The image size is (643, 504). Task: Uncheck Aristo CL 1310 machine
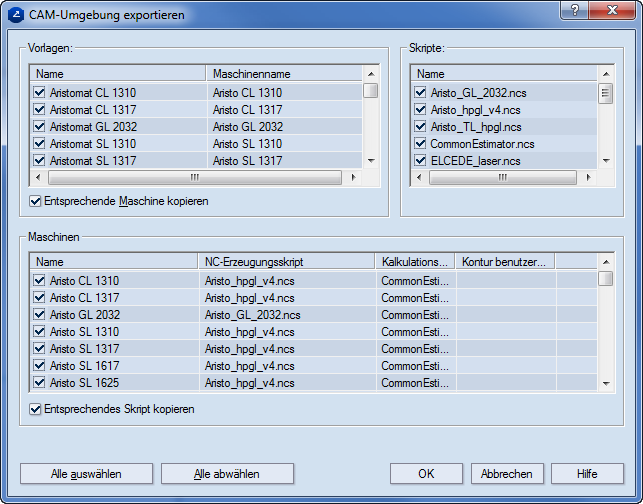point(39,281)
